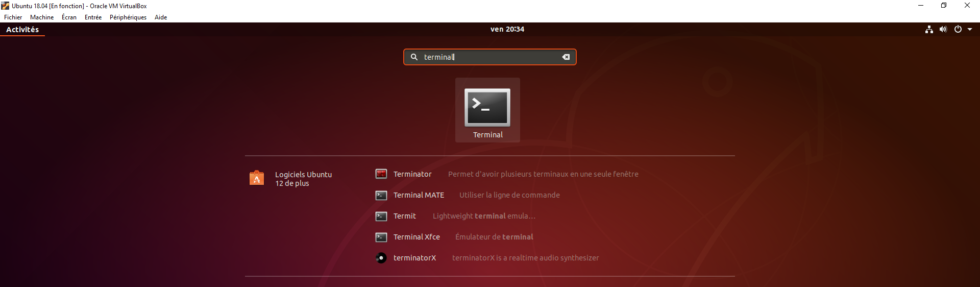Click the power icon in top bar
The width and height of the screenshot is (980, 287).
tap(958, 30)
